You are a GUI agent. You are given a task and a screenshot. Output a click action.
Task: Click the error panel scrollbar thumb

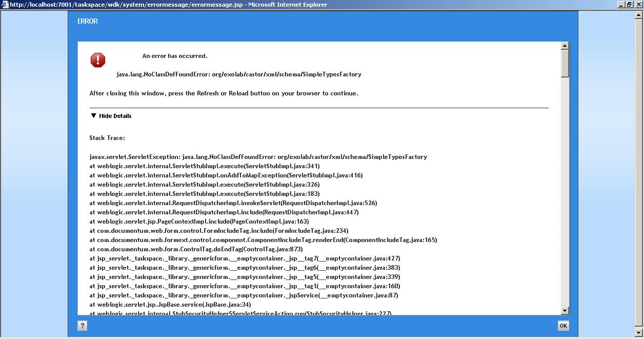[565, 63]
